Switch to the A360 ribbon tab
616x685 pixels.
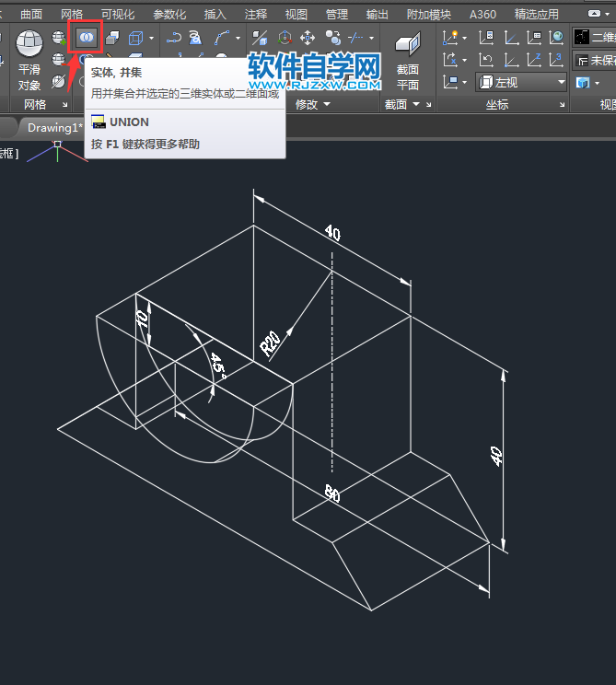coord(482,15)
